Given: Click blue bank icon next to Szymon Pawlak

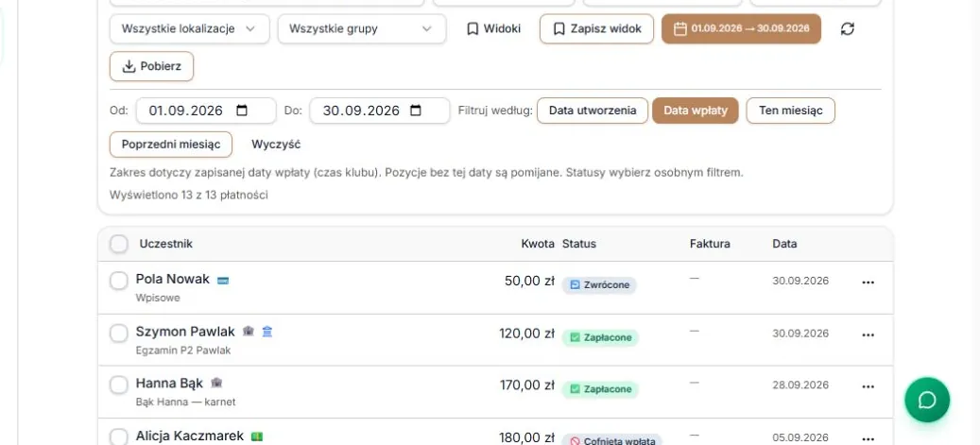Looking at the screenshot, I should (267, 332).
